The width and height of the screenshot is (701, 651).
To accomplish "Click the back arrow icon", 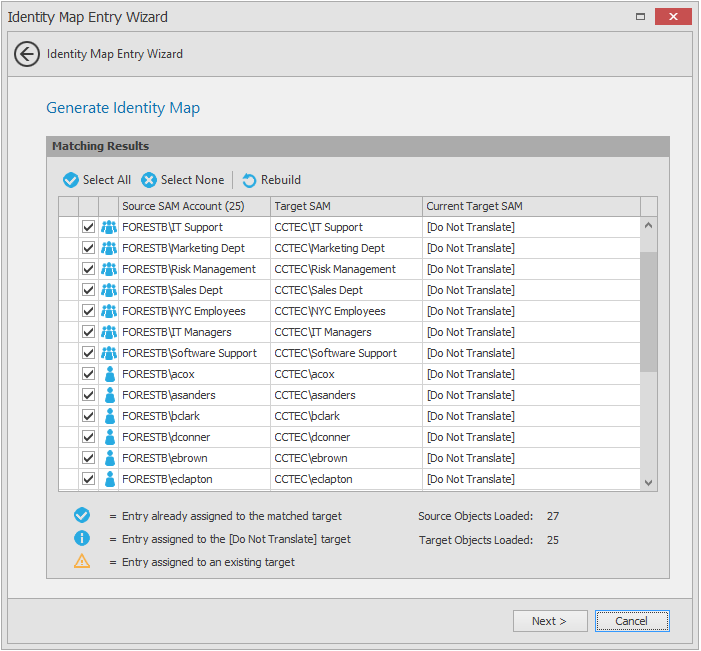I will click(x=27, y=54).
